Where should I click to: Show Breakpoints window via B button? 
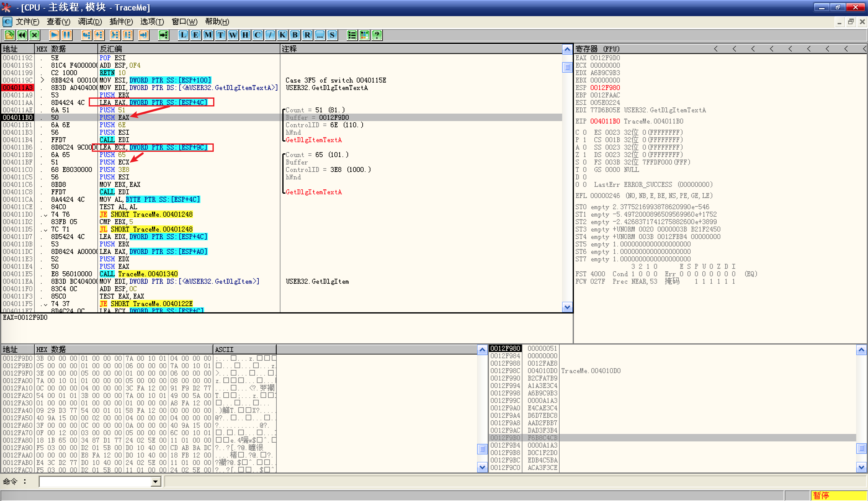(x=295, y=35)
